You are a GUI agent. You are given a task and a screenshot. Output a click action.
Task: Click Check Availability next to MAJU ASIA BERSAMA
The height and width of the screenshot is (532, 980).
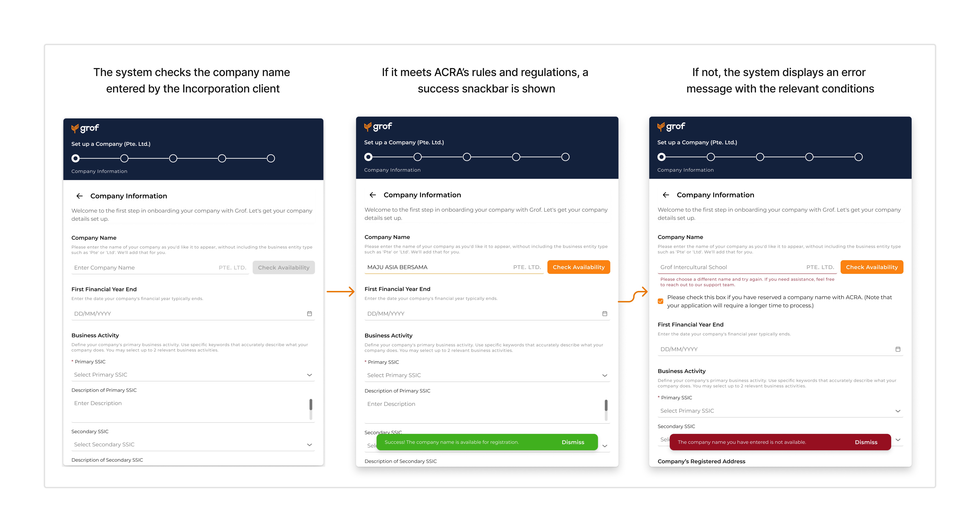click(x=578, y=267)
